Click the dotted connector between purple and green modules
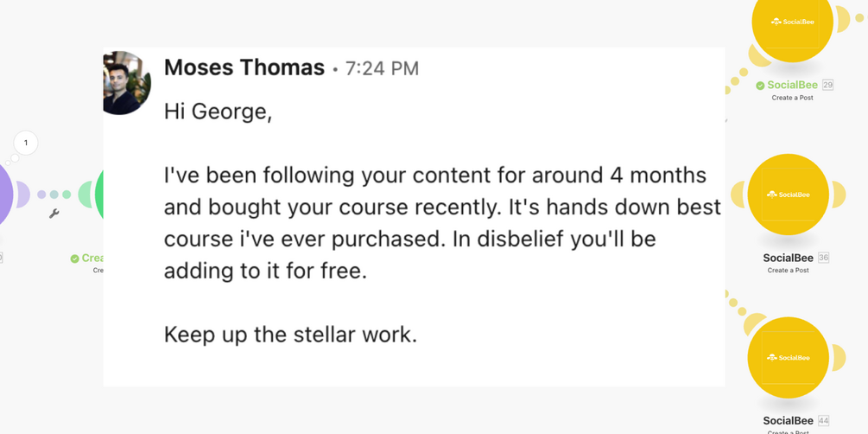The image size is (868, 434). click(x=54, y=195)
